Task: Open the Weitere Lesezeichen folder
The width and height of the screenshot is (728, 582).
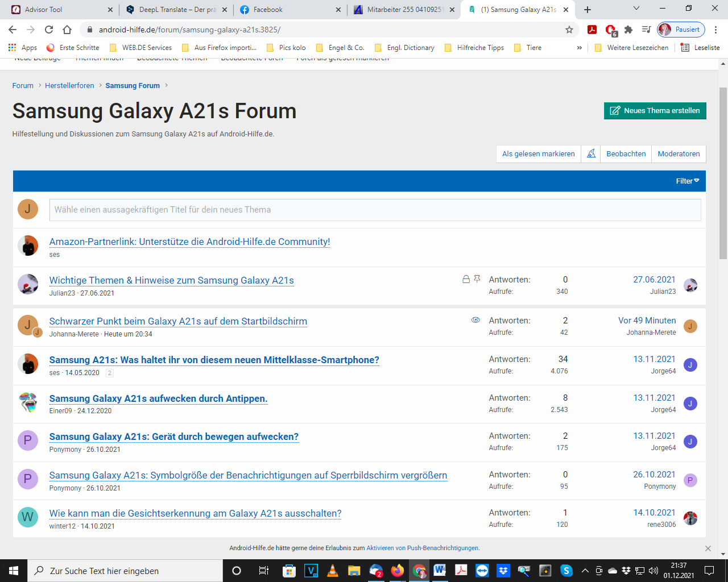Action: (x=631, y=48)
